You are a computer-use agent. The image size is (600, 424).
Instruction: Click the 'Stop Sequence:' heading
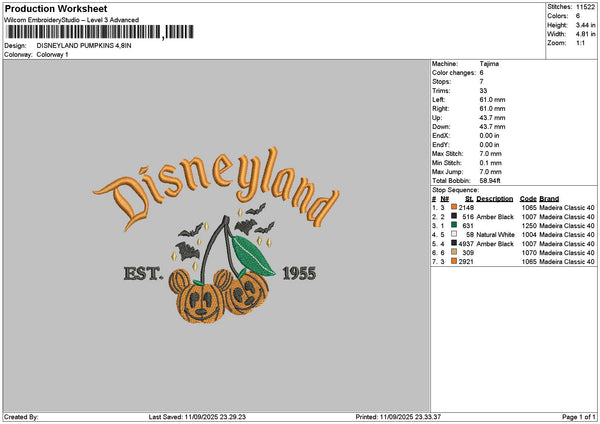(x=455, y=190)
